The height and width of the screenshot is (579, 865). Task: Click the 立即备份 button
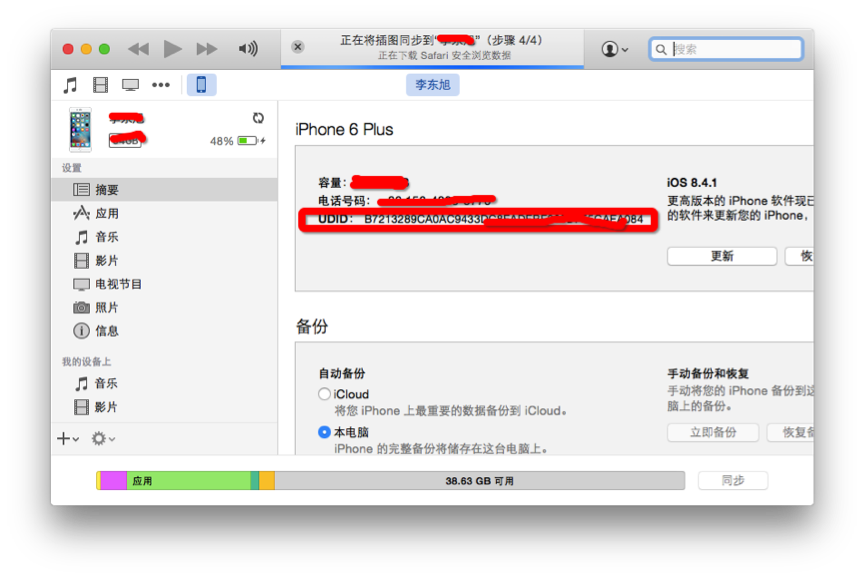pos(713,432)
